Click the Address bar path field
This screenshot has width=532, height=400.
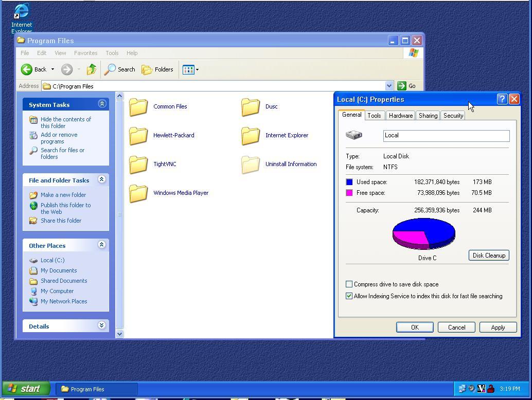point(214,86)
